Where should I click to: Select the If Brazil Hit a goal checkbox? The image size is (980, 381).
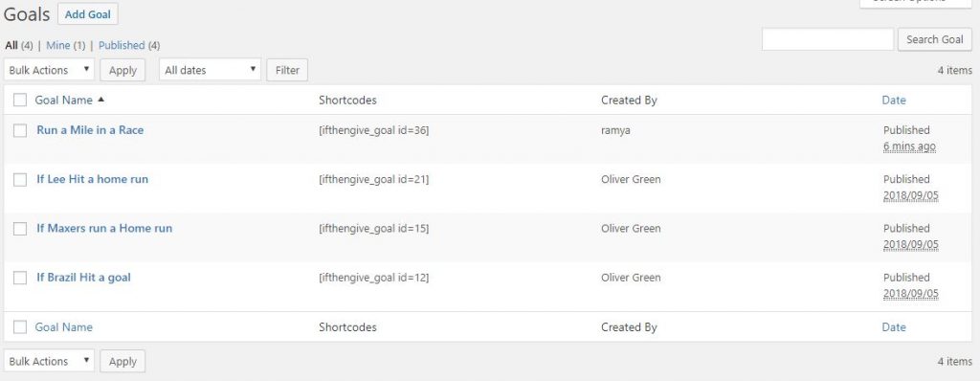click(x=20, y=278)
